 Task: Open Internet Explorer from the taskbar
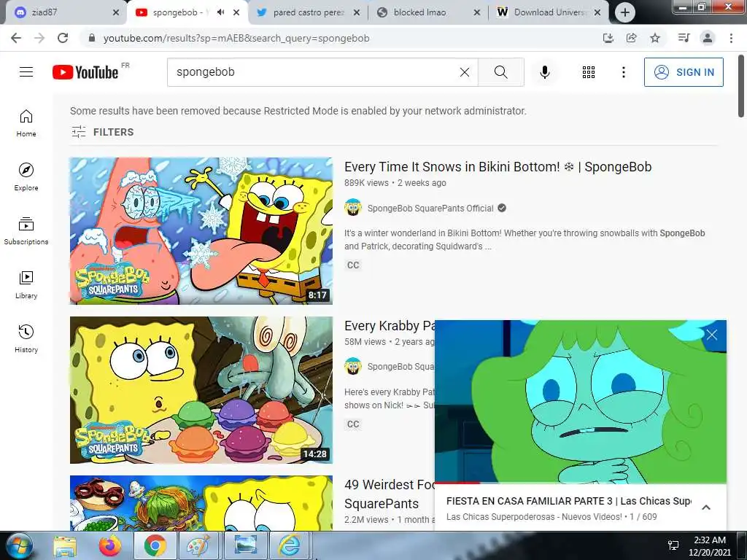[x=289, y=545]
